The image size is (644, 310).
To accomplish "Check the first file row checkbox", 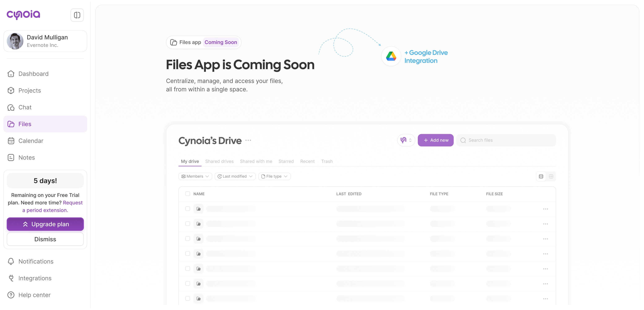I will pos(187,209).
